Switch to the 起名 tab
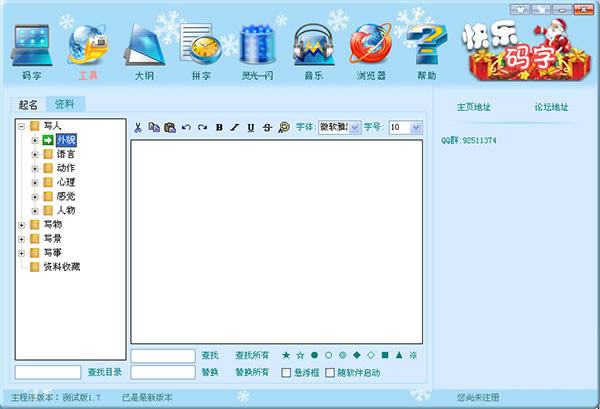 click(x=29, y=104)
